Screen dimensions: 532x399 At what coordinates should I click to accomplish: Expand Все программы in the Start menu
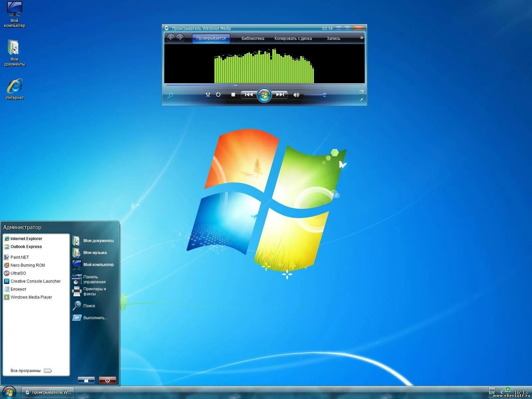click(x=31, y=371)
